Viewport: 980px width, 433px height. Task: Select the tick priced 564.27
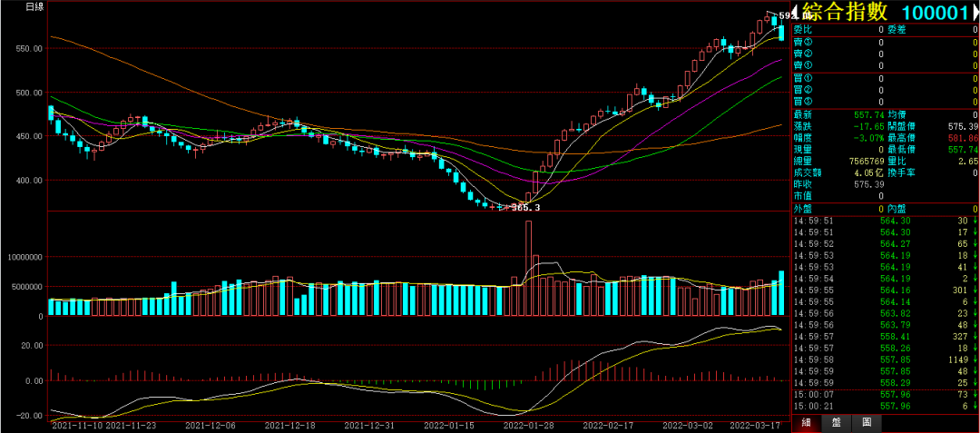click(x=885, y=244)
